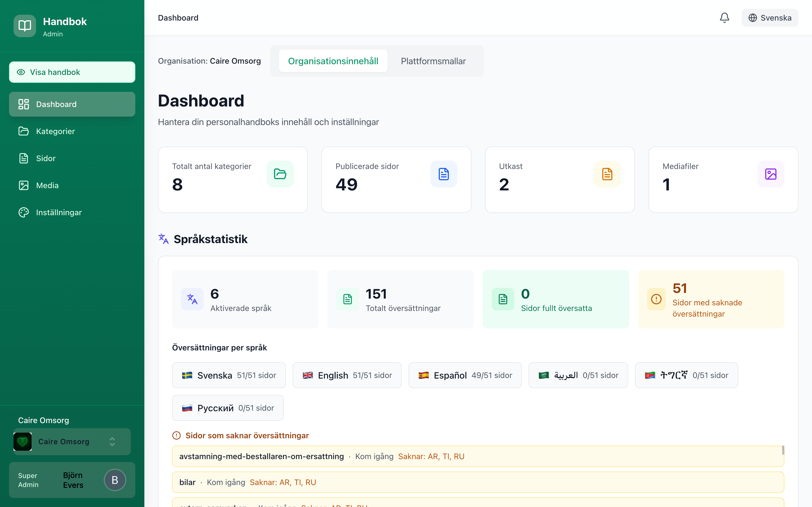Click the orange draft icon in Utkast card
The image size is (812, 507).
pos(607,174)
